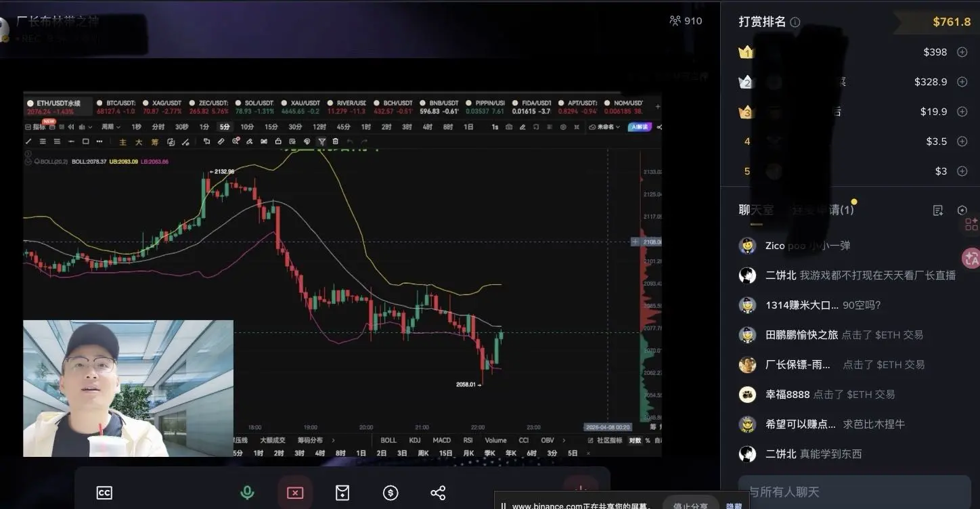This screenshot has width=980, height=509.
Task: Switch to the BNB/USDT symbol tab
Action: pyautogui.click(x=438, y=107)
